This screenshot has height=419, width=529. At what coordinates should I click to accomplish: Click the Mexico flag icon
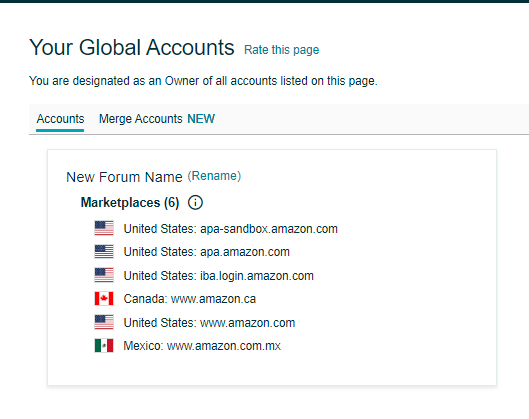[104, 345]
